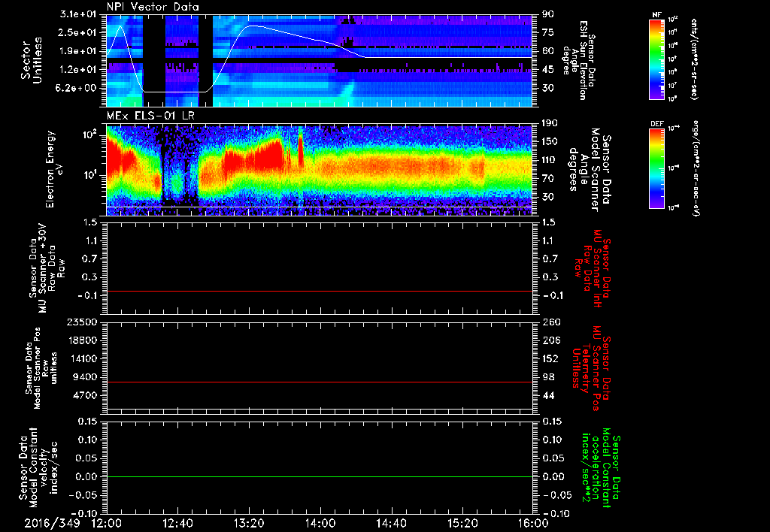Click the red trace in +30V panel
770x532 pixels.
coord(320,291)
